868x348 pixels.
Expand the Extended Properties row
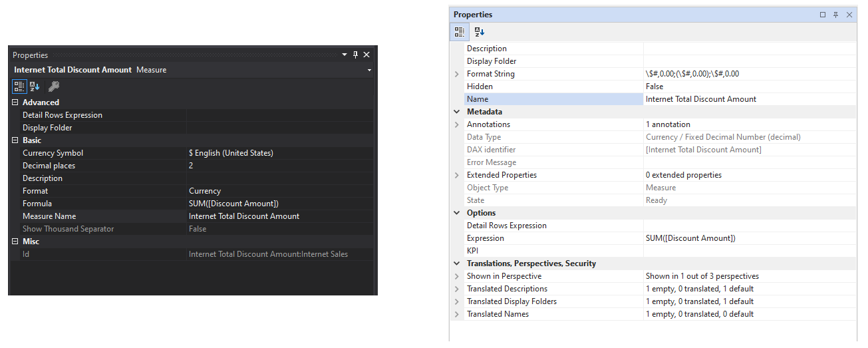(x=457, y=175)
